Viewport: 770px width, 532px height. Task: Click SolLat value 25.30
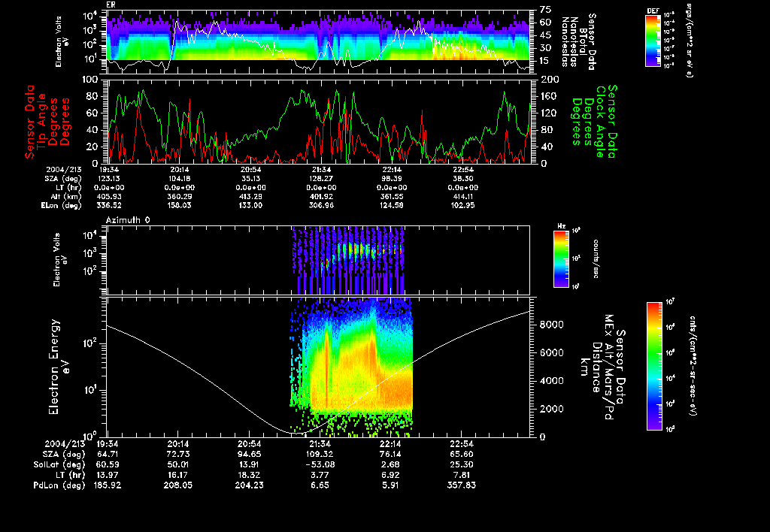tap(462, 464)
